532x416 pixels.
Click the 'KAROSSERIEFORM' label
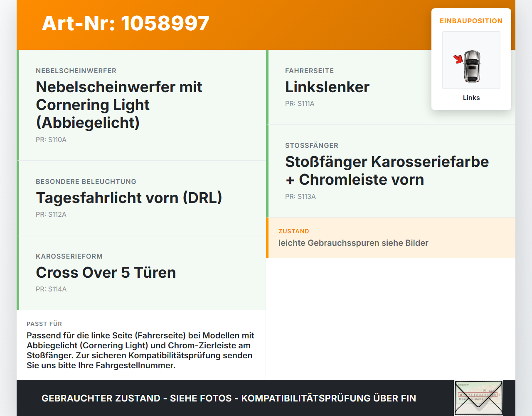69,256
